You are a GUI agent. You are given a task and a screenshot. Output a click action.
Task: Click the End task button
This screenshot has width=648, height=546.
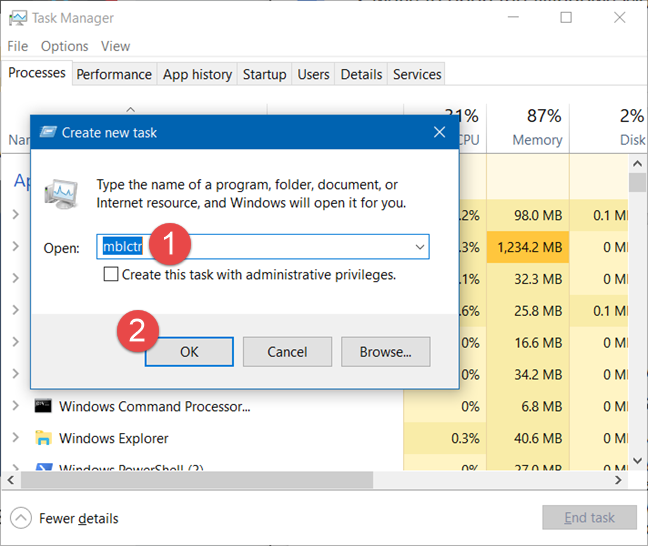589,517
